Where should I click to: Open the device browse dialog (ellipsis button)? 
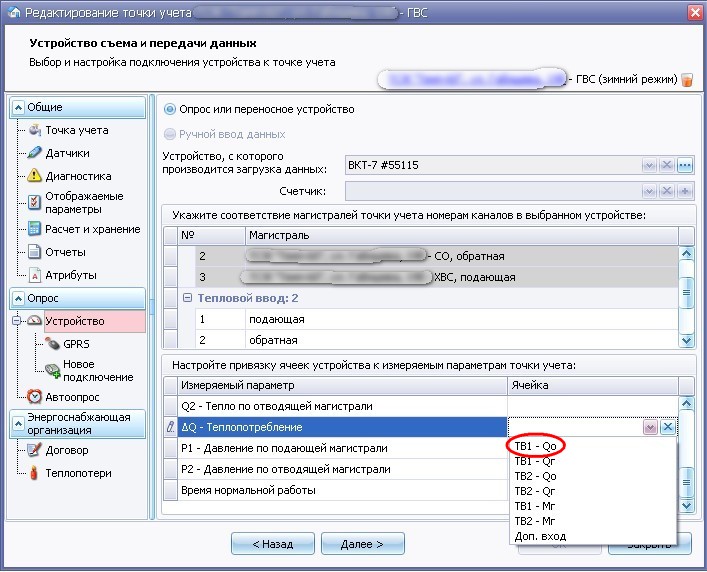click(x=684, y=165)
